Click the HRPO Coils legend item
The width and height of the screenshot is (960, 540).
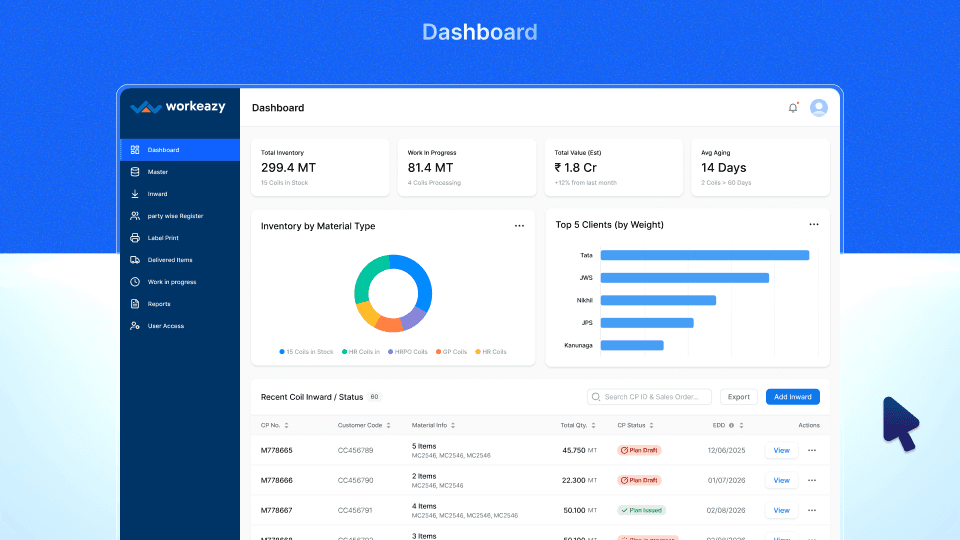tap(408, 352)
